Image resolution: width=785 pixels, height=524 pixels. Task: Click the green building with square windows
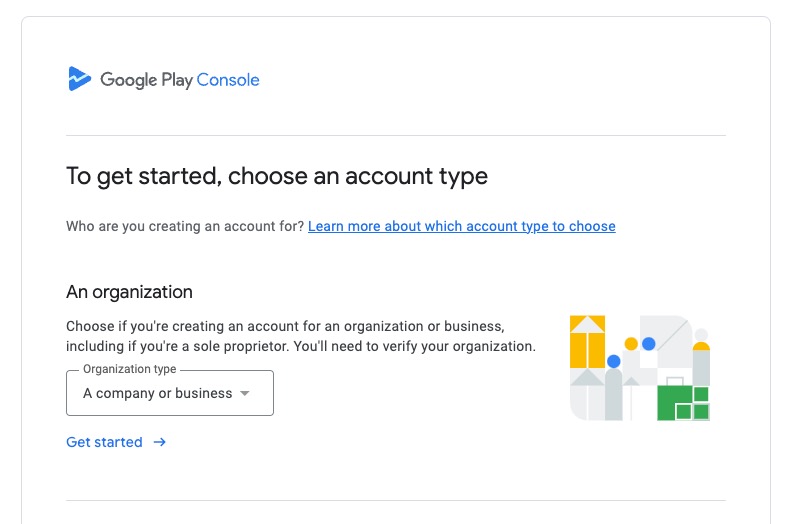tap(683, 402)
